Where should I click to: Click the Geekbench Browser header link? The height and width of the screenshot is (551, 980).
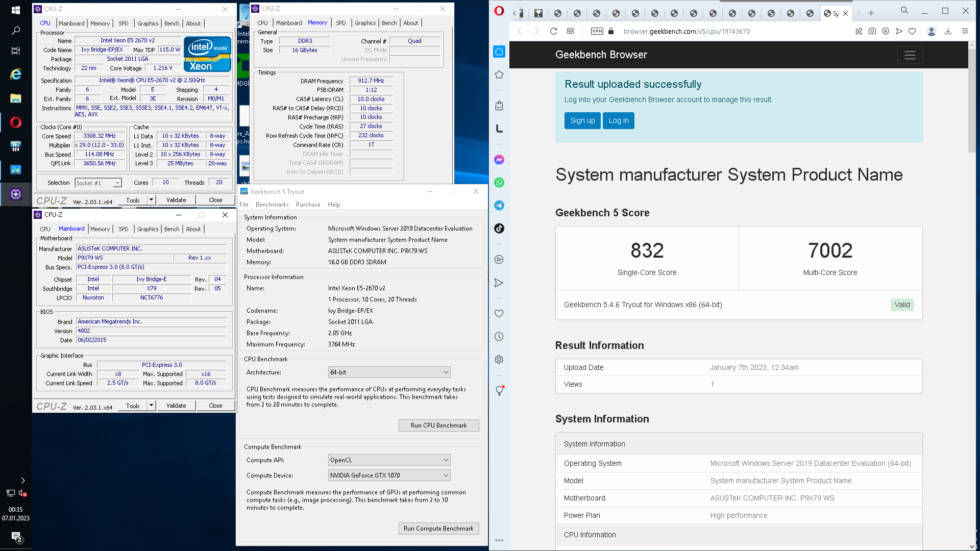[601, 55]
